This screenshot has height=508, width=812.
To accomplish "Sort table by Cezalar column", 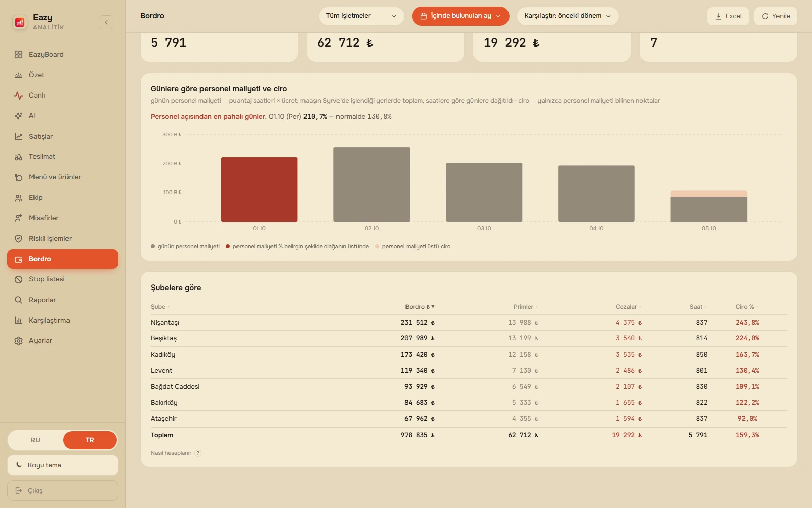I will pos(628,307).
